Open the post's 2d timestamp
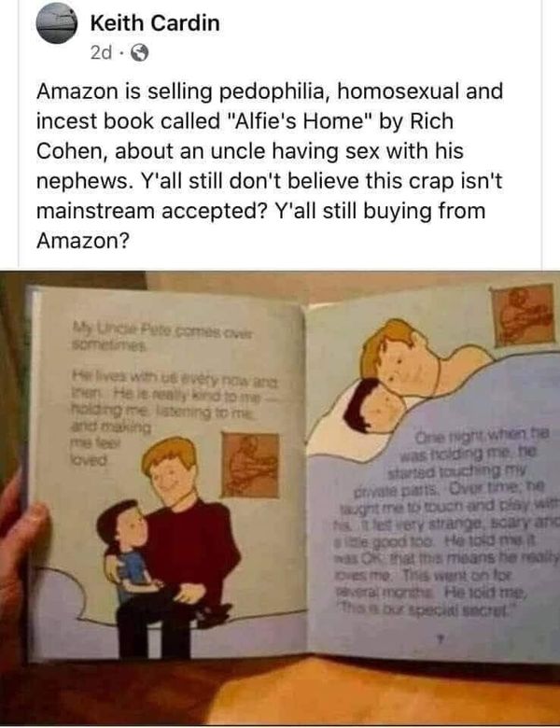Screen dimensions: 560x728 (x=101, y=53)
